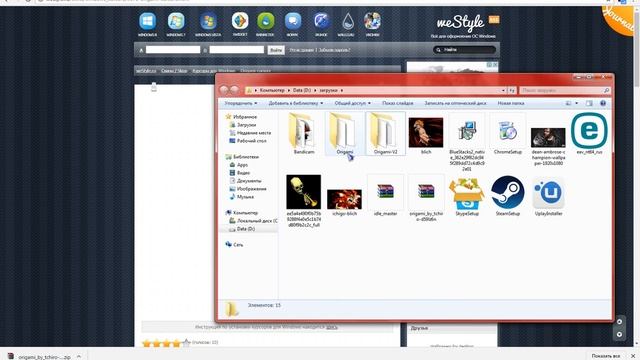Toggle the Explorer preview pane

tap(589, 103)
